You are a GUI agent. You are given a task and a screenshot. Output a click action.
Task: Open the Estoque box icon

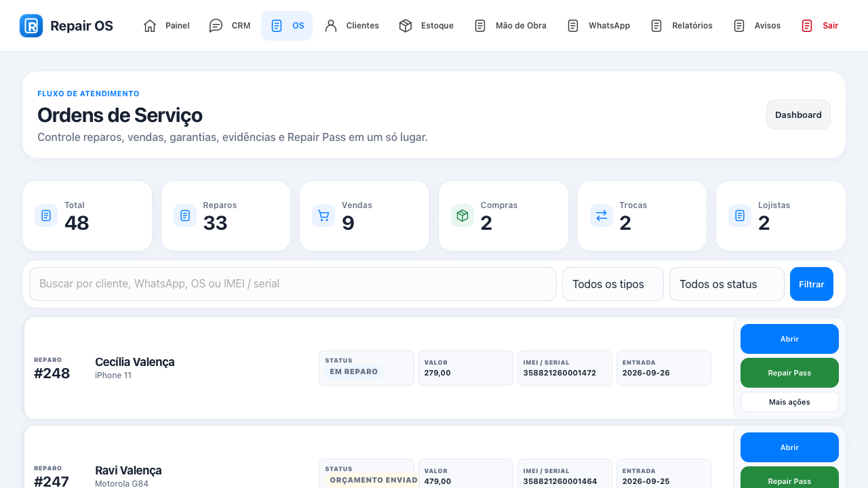click(x=406, y=26)
